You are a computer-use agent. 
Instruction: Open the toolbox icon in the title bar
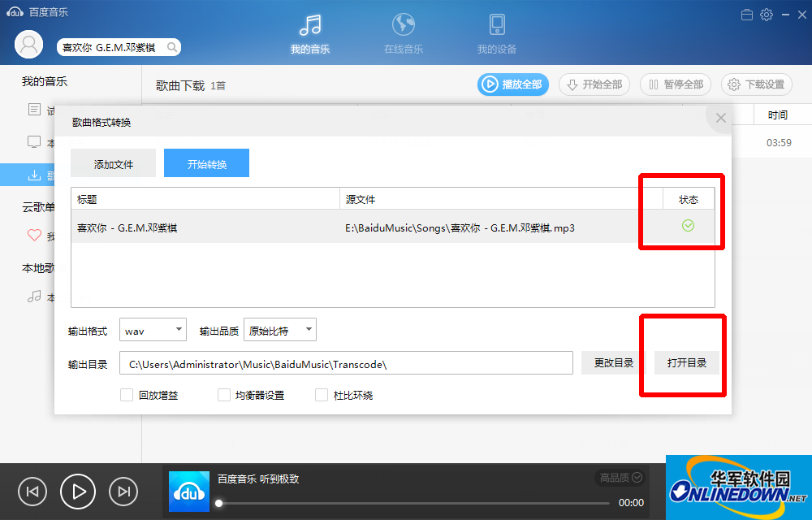[747, 14]
